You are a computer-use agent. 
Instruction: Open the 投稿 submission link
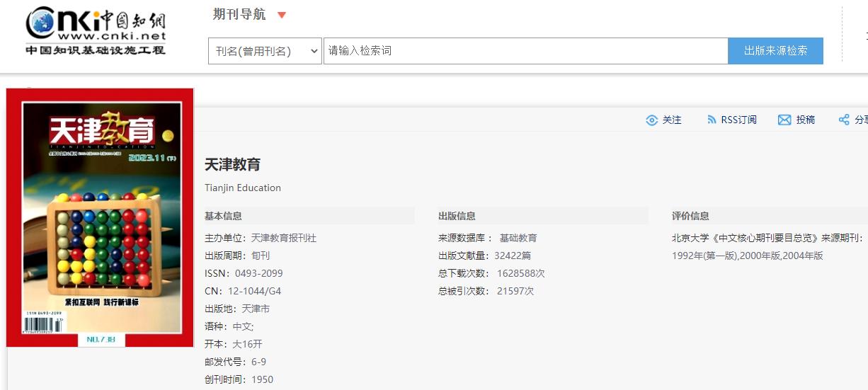pyautogui.click(x=806, y=120)
